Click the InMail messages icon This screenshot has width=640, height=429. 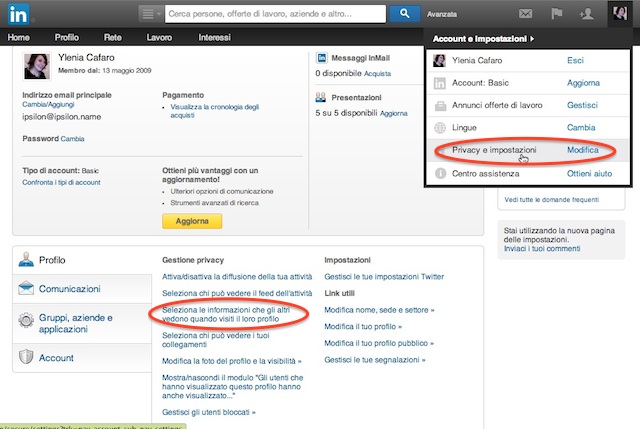click(322, 60)
